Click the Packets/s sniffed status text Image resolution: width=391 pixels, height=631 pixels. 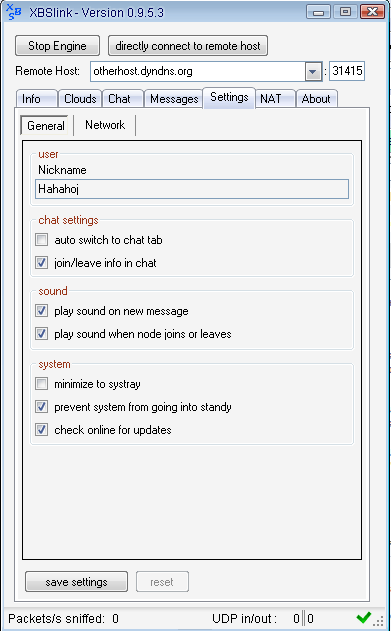[64, 619]
